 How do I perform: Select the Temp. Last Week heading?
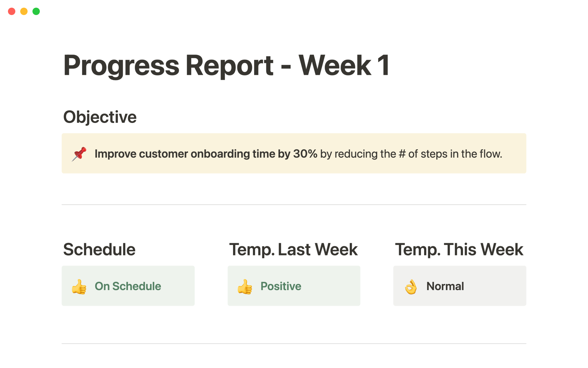(x=293, y=249)
